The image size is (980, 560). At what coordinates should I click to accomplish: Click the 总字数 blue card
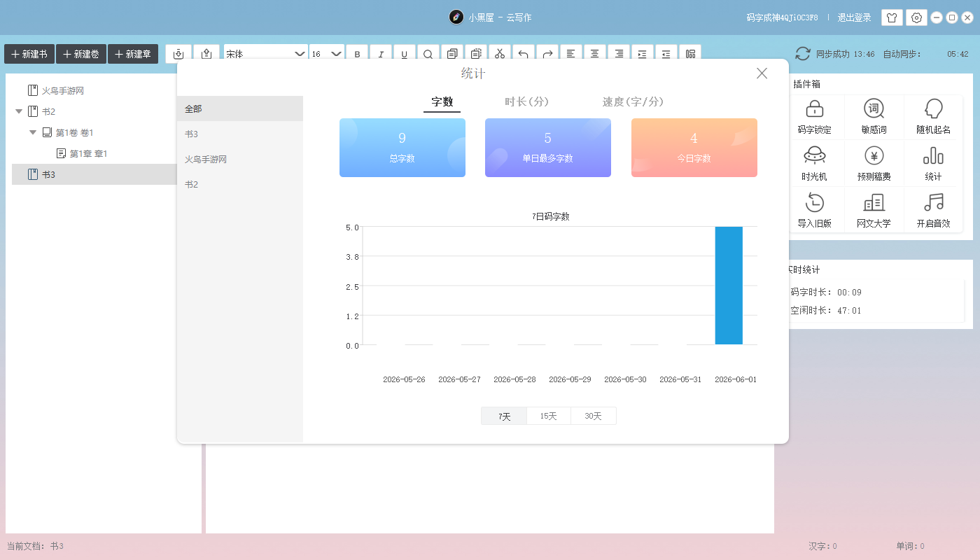point(402,148)
